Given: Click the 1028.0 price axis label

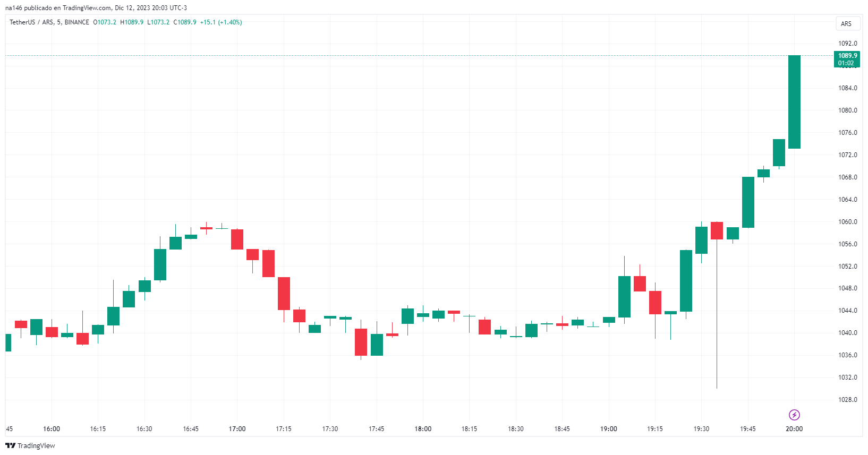Looking at the screenshot, I should [848, 400].
